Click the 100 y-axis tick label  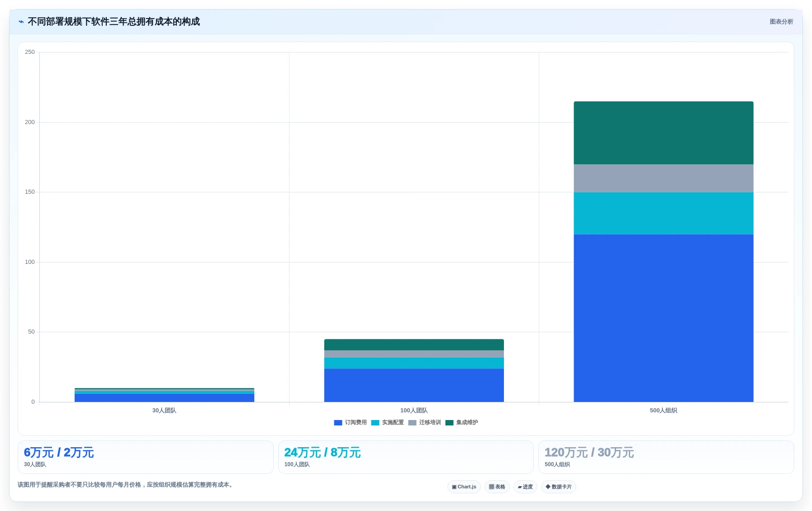tap(30, 262)
